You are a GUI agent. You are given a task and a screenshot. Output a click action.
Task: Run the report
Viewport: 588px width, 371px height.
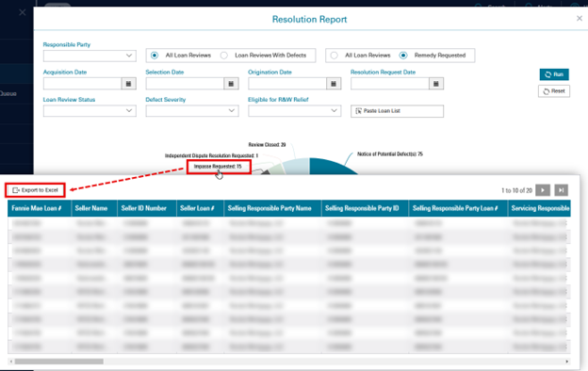pyautogui.click(x=554, y=74)
